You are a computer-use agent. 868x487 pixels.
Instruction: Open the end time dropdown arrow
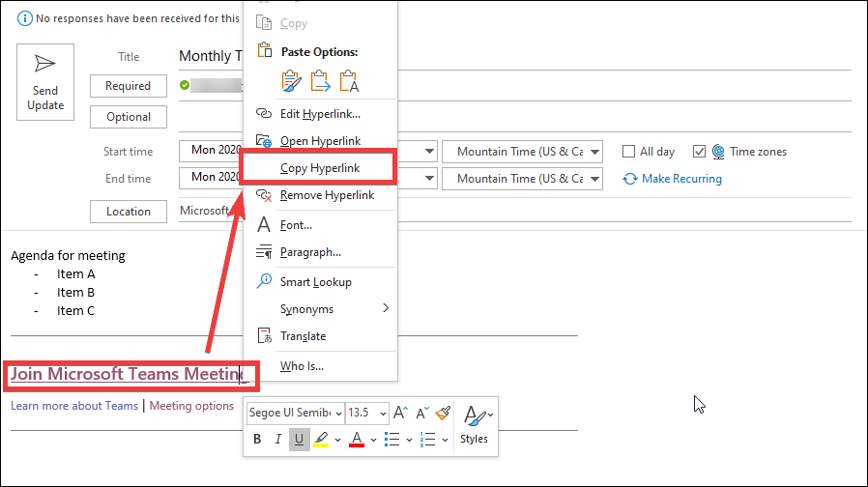429,179
